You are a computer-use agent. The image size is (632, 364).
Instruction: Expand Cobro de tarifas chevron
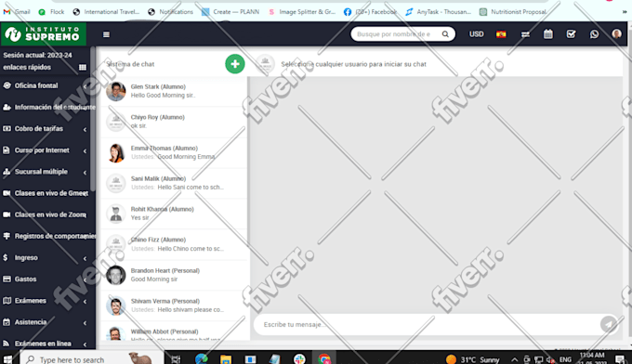[85, 130]
